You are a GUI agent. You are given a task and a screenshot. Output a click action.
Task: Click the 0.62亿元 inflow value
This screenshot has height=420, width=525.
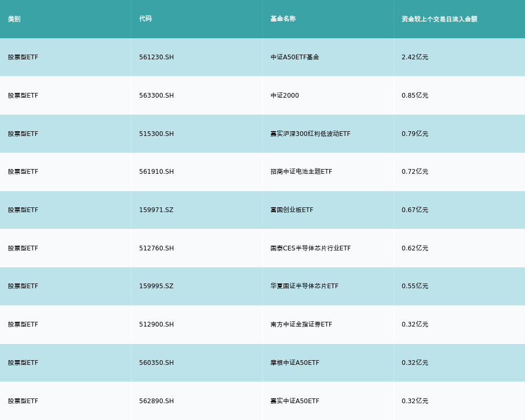click(415, 248)
